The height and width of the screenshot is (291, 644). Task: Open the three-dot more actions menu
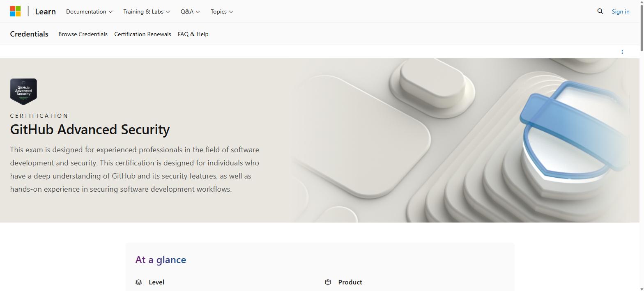point(622,52)
